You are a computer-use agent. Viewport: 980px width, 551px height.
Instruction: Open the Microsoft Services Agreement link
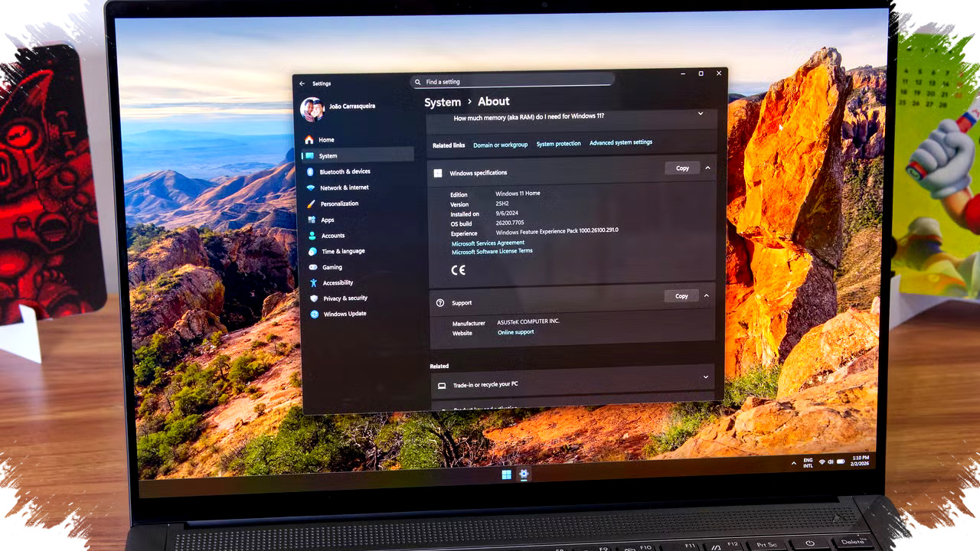point(488,243)
